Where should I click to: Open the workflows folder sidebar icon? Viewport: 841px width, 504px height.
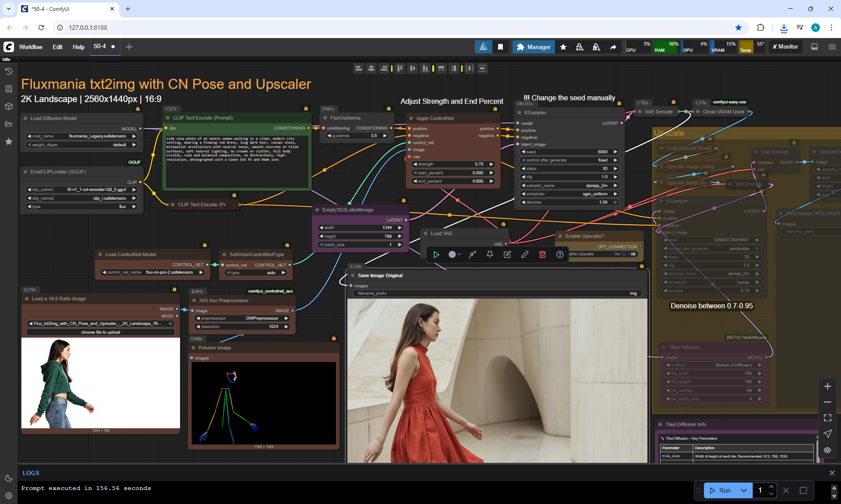[8, 124]
